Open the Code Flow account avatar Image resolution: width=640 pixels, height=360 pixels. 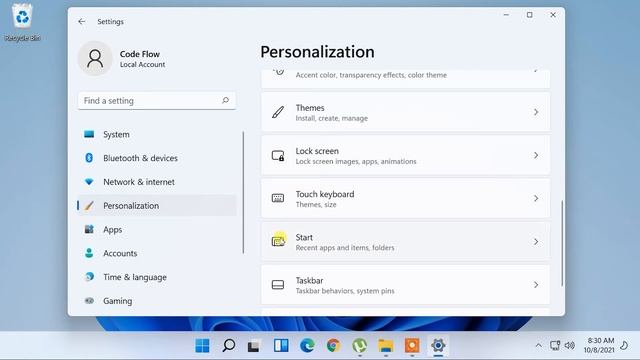tap(95, 58)
